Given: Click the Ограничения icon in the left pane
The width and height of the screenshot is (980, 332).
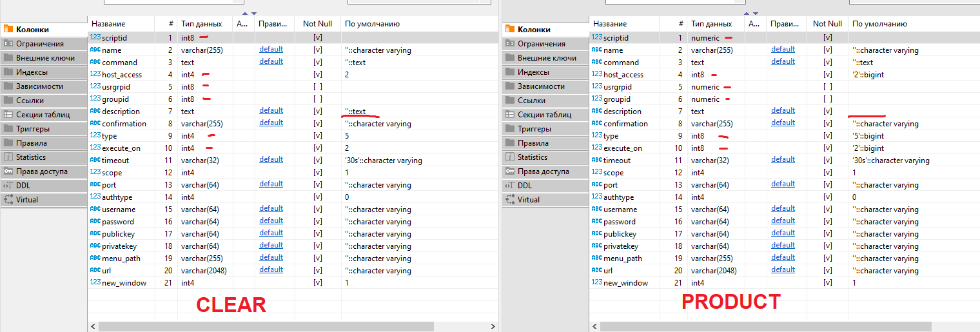Looking at the screenshot, I should point(8,44).
